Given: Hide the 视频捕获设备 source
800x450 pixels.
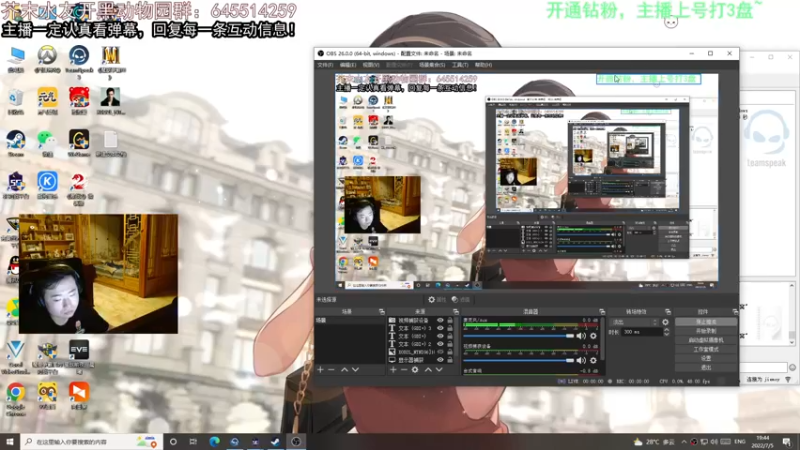Looking at the screenshot, I should click(440, 320).
